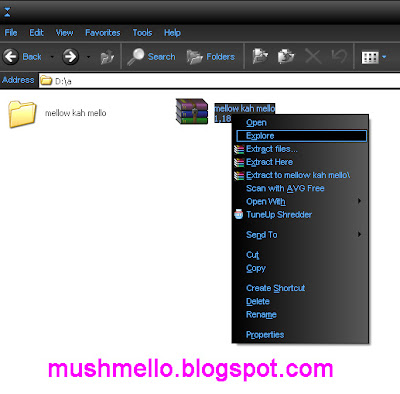Screen dimensions: 400x394
Task: Click WinRAR icon beside Extract to mellow
Action: pos(239,175)
